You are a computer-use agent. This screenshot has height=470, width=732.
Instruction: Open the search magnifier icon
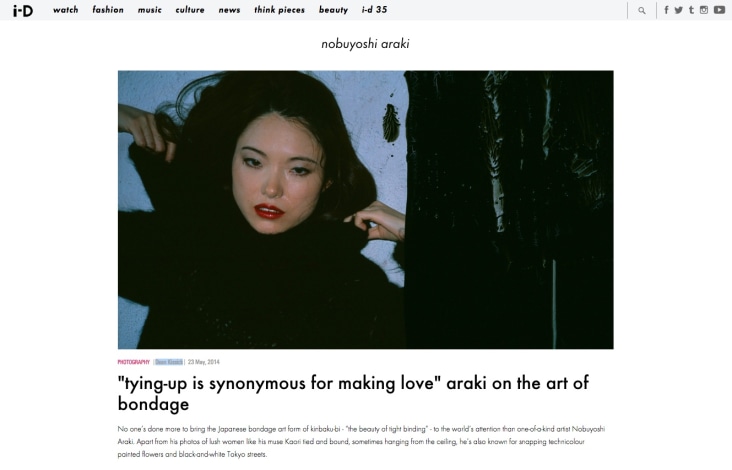pyautogui.click(x=642, y=10)
